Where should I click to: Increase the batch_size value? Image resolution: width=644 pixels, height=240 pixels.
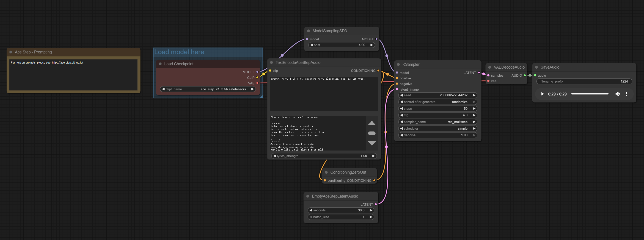371,217
